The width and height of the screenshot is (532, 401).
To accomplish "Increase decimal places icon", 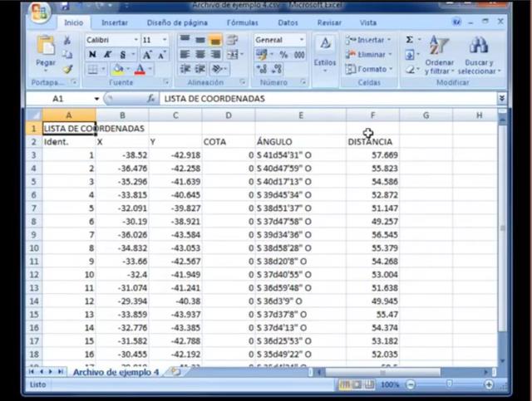I will (262, 69).
